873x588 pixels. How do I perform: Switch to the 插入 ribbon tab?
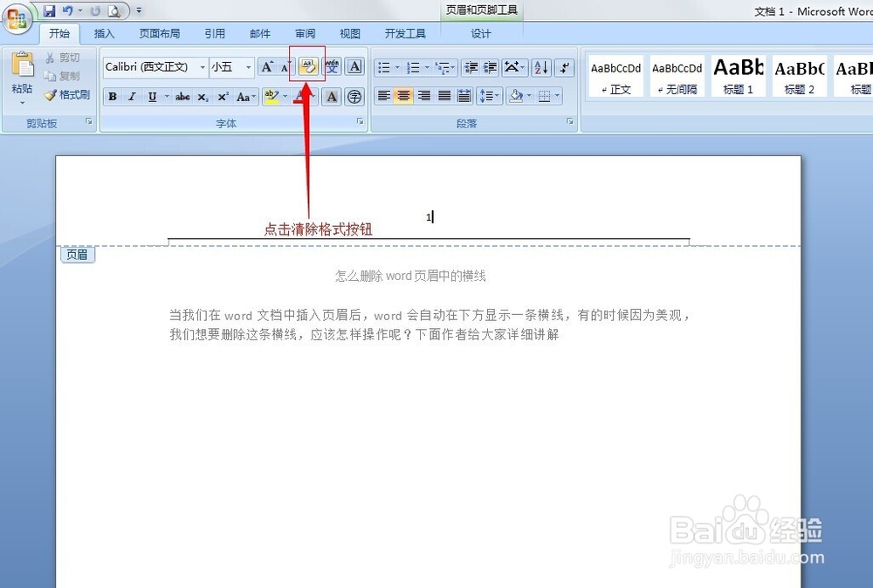pos(104,33)
